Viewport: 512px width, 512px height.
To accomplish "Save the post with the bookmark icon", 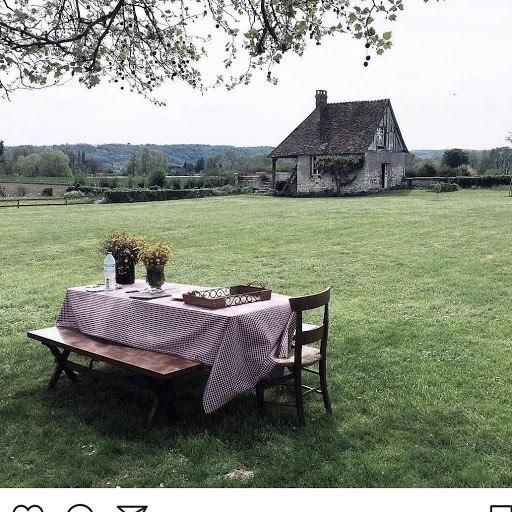I will pos(501,509).
